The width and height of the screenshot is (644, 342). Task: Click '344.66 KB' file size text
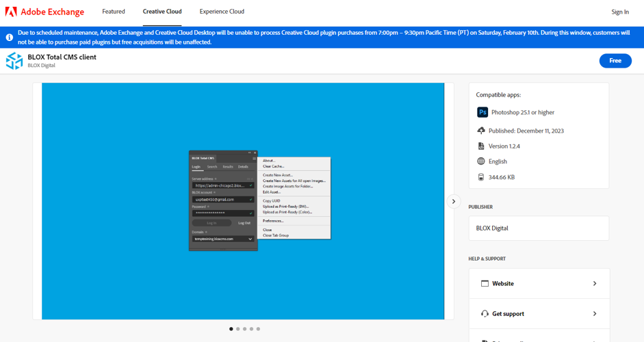coord(502,177)
